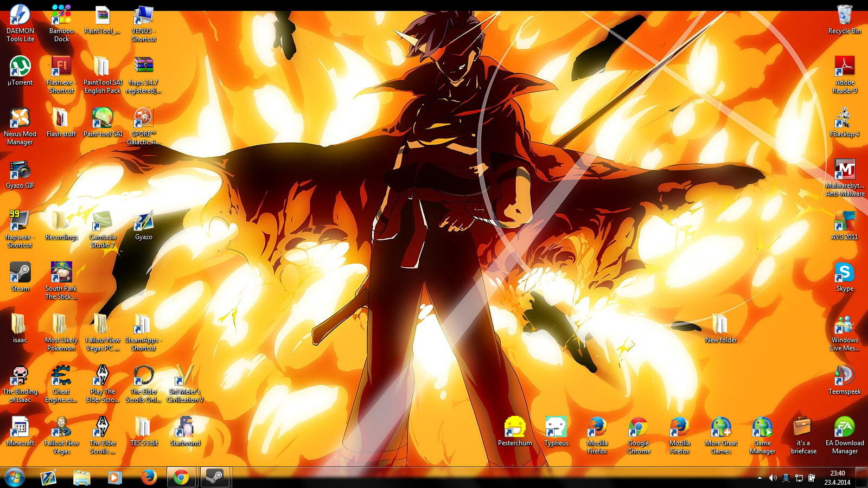Launch Minecraft from the desktop
Screen dimensions: 868x488
tap(20, 432)
